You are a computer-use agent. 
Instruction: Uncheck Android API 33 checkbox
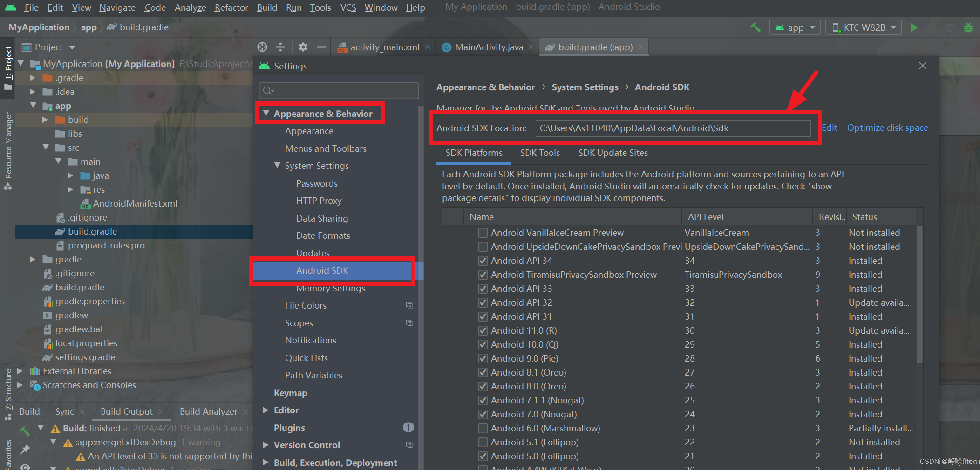(x=483, y=289)
